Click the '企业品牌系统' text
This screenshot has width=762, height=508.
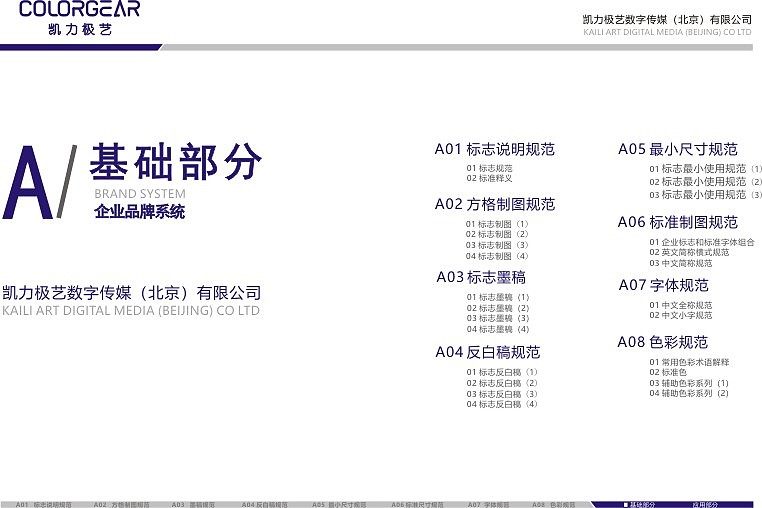click(139, 211)
